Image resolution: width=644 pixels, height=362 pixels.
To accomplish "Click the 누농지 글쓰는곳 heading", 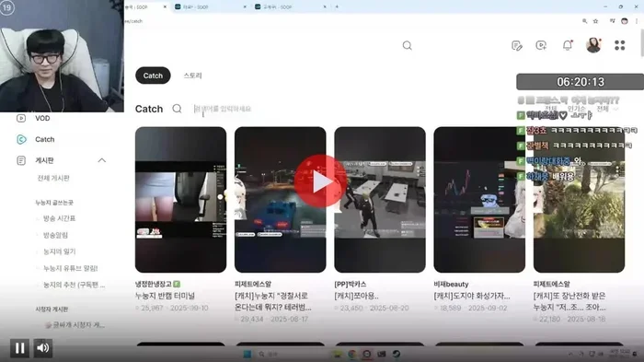I will tap(54, 203).
